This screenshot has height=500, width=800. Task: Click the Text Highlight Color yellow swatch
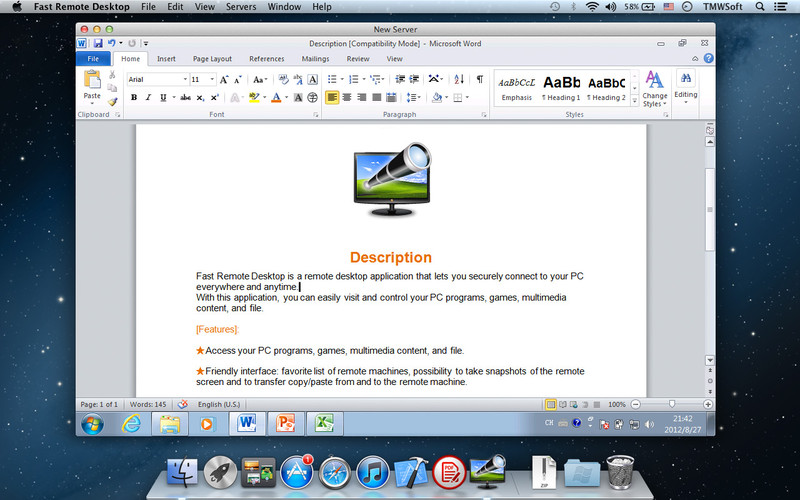254,97
